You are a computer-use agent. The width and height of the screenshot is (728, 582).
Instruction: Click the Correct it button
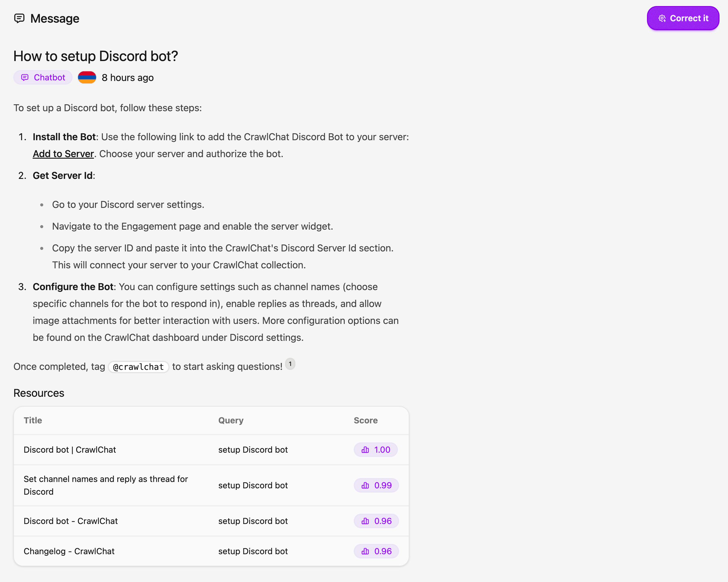pos(683,18)
